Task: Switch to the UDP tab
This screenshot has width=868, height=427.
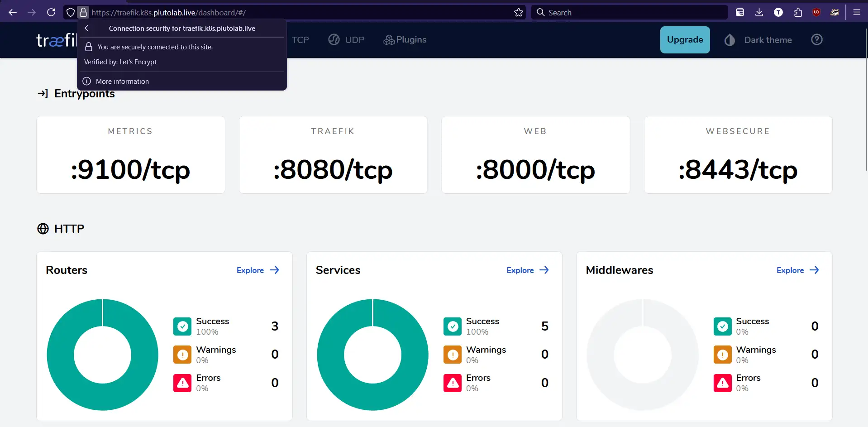Action: (x=347, y=40)
